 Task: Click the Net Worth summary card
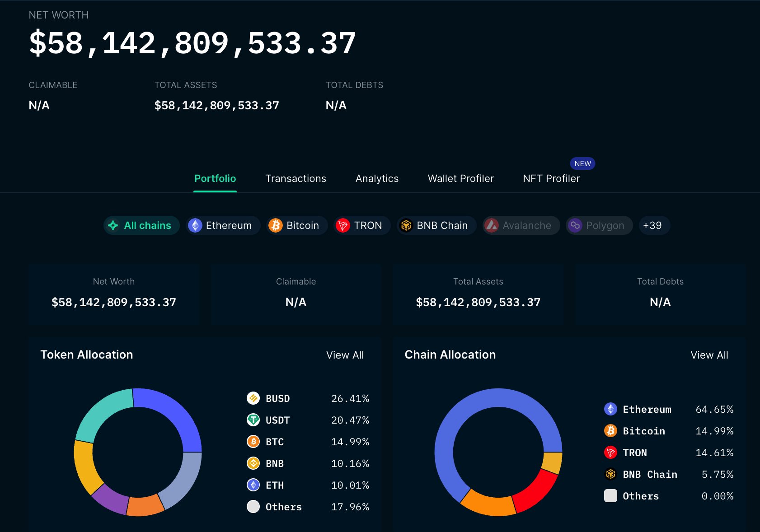tap(113, 294)
